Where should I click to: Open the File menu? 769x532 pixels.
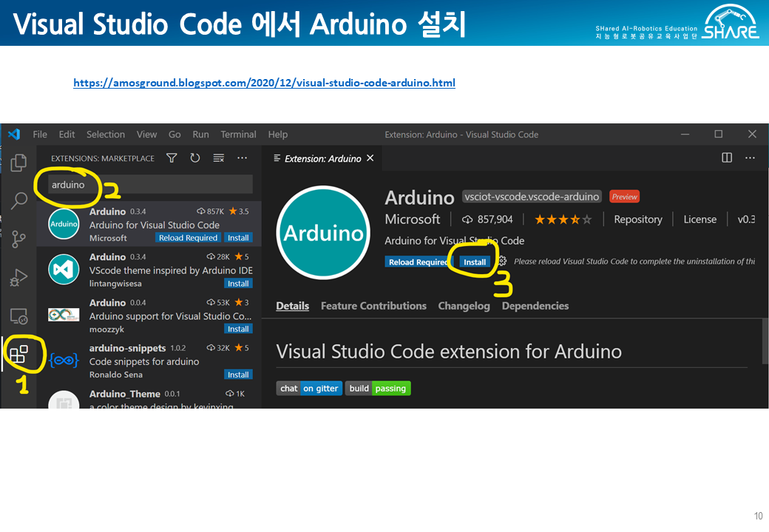40,134
